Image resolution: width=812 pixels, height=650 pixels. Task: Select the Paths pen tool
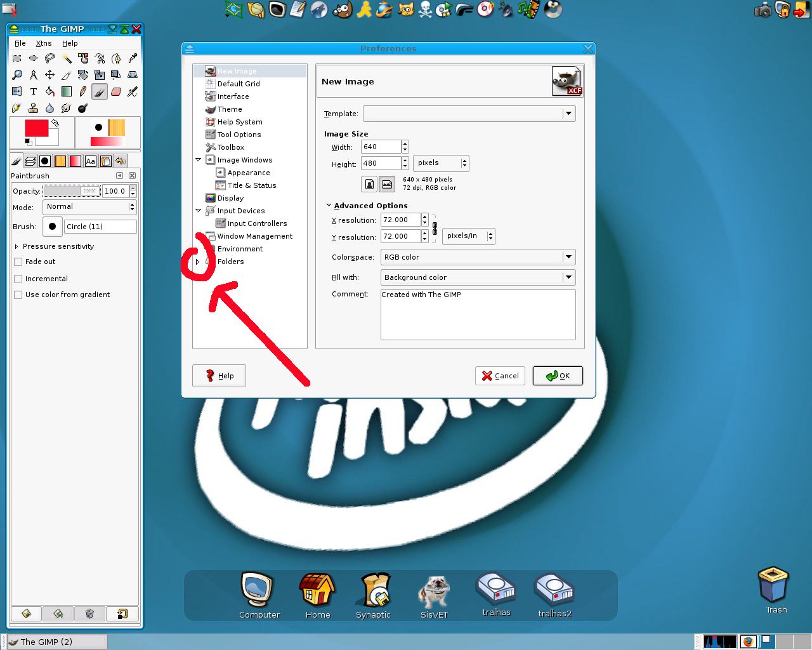point(116,58)
